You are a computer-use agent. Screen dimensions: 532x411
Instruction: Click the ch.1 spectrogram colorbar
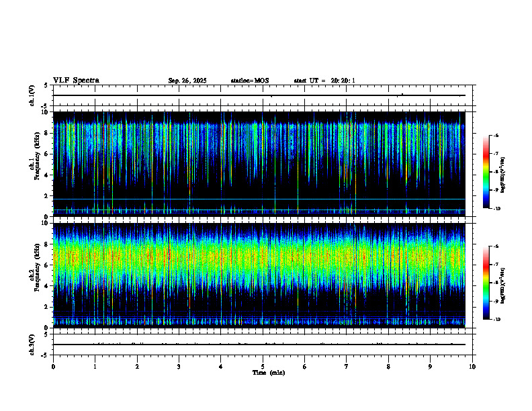tap(486, 172)
